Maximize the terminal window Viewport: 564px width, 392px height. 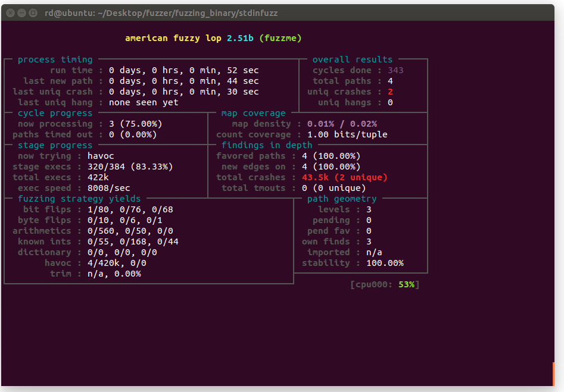pyautogui.click(x=33, y=13)
